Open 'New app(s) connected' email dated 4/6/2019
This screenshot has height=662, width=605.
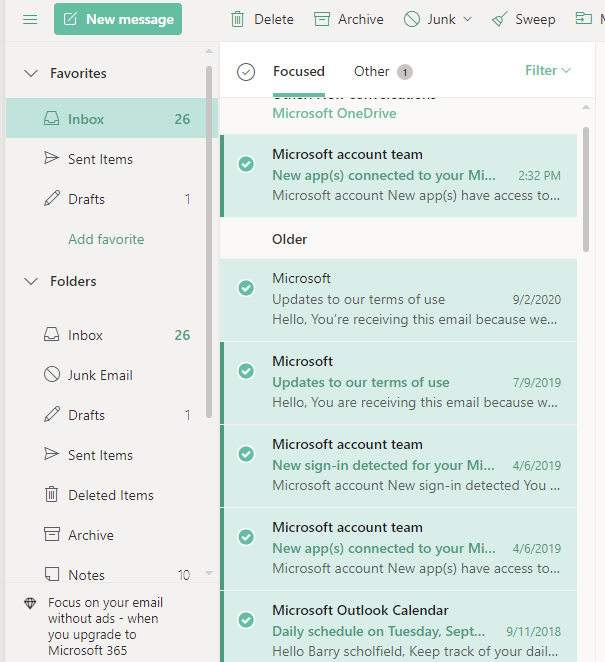pyautogui.click(x=399, y=549)
